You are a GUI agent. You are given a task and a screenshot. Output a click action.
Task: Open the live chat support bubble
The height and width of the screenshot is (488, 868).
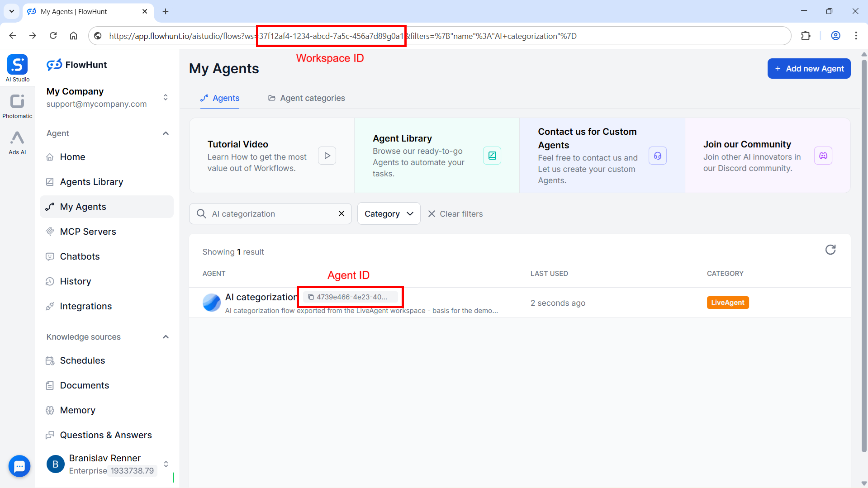[x=19, y=466]
